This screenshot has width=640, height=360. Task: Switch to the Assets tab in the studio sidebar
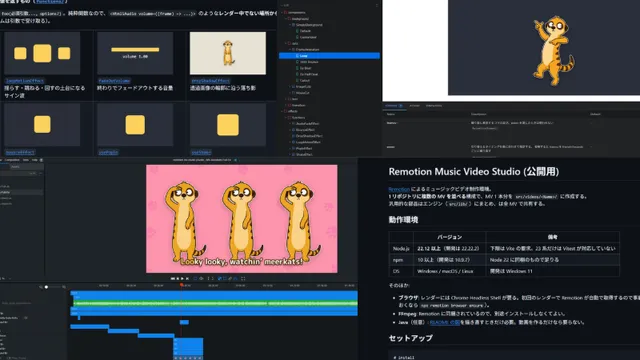point(15,167)
